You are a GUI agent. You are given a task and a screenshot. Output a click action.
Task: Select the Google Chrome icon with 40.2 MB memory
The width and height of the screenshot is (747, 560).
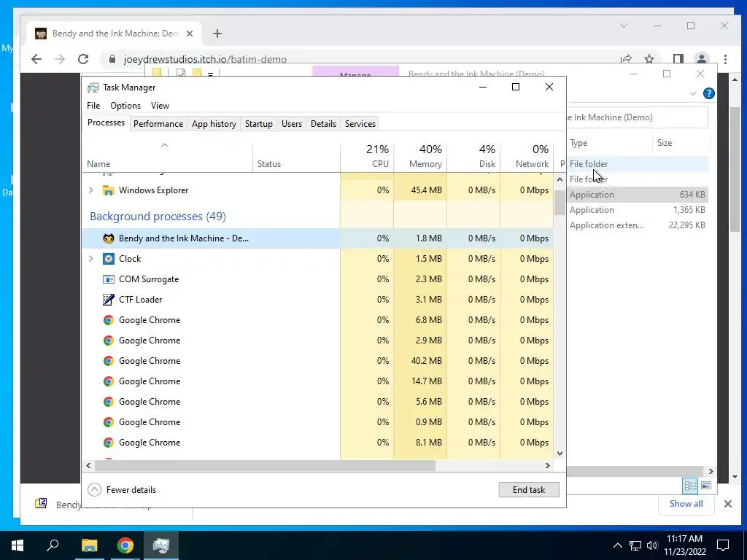click(x=109, y=361)
